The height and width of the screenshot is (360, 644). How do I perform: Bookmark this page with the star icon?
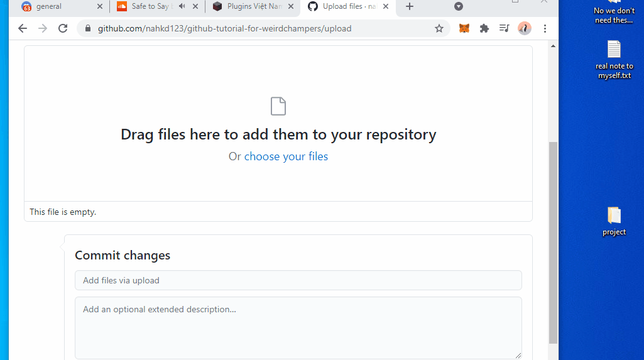pos(439,28)
